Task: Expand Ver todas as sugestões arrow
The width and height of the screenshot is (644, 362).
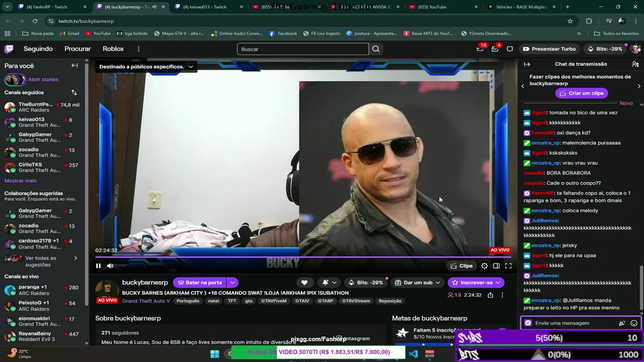Action: (x=76, y=258)
